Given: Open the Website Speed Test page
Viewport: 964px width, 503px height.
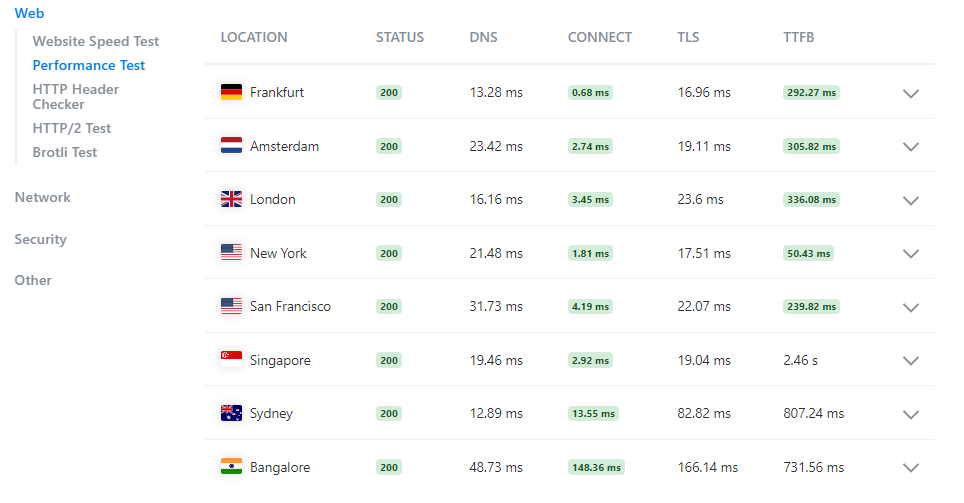Looking at the screenshot, I should tap(96, 42).
